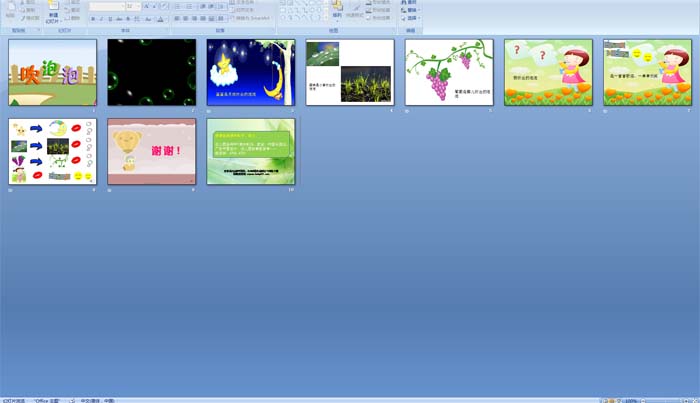Toggle Bold formatting
The height and width of the screenshot is (403, 700).
(x=93, y=19)
